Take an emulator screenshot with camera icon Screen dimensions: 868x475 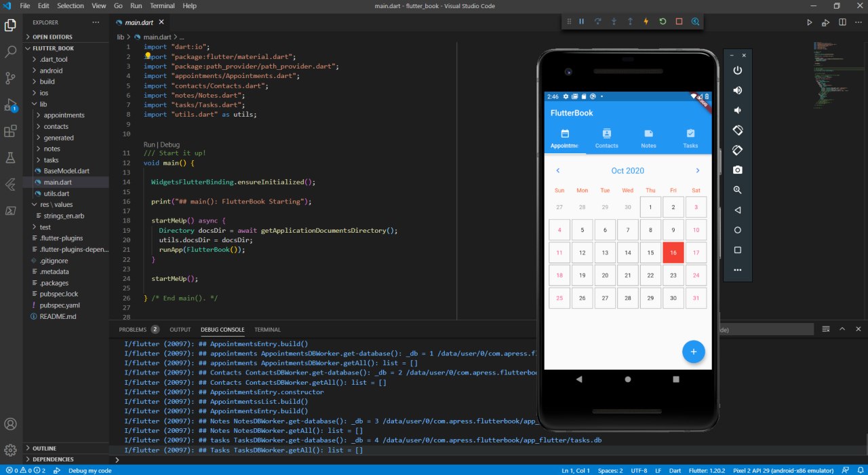(738, 170)
